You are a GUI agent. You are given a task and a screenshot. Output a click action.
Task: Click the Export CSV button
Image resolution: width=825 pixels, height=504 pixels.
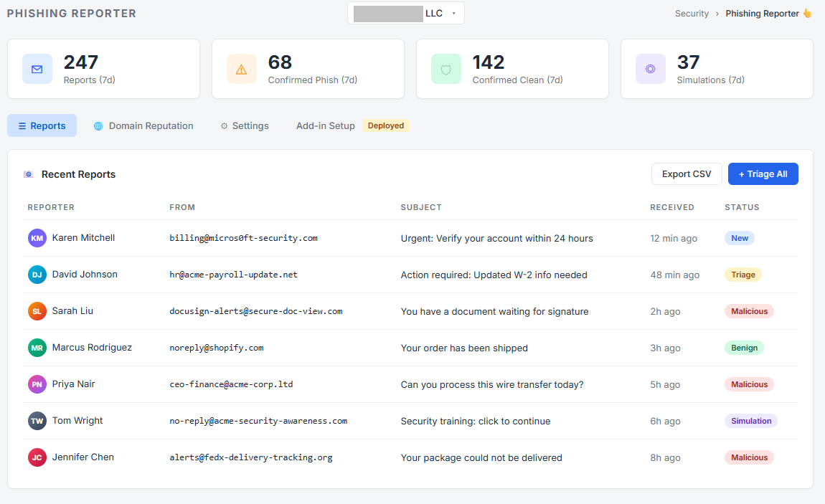[686, 173]
